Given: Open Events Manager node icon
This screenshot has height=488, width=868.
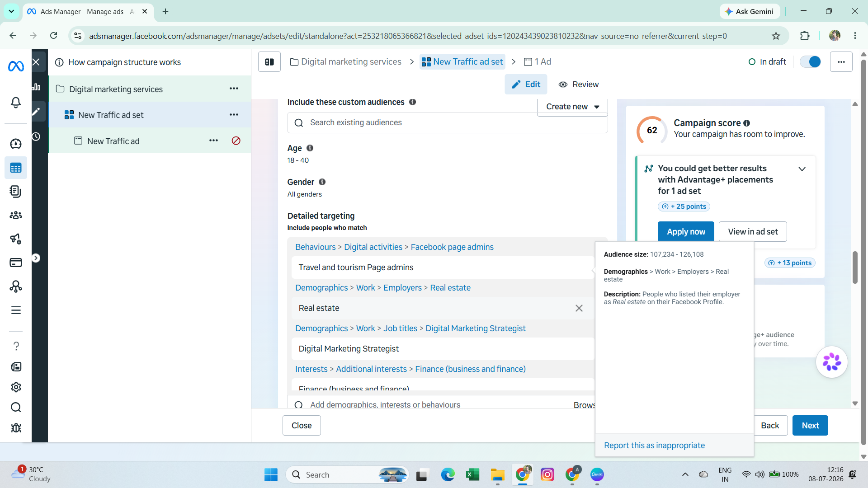Looking at the screenshot, I should [16, 286].
